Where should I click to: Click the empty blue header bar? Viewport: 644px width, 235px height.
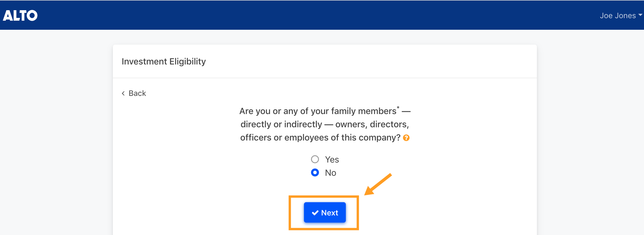[317, 15]
